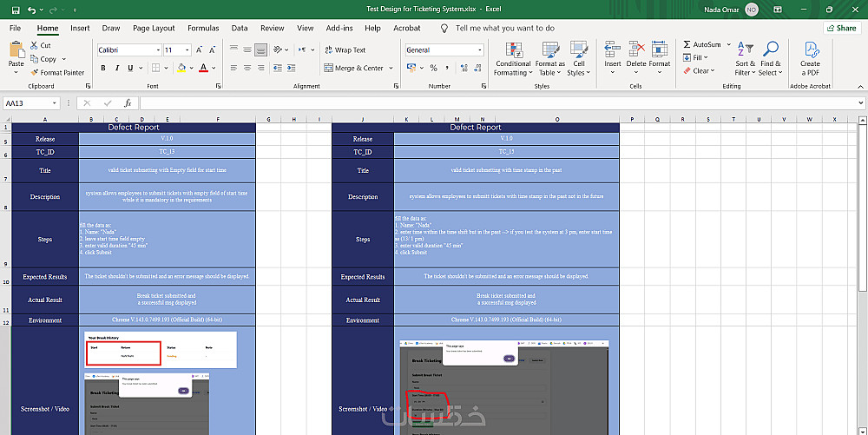Switch to the Page Layout tab
868x435 pixels.
tap(154, 28)
